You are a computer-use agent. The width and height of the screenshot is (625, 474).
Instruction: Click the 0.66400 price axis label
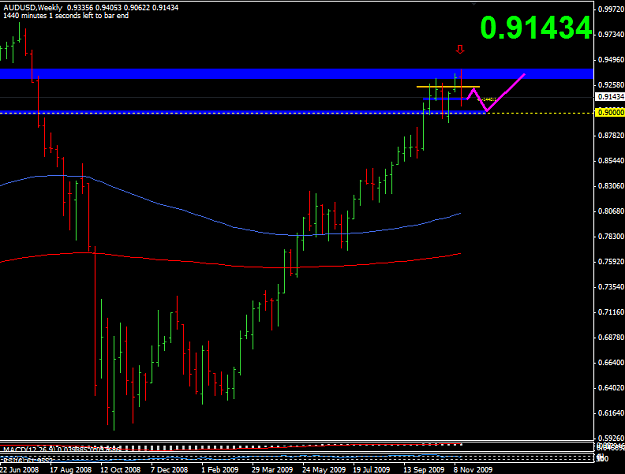pos(611,362)
